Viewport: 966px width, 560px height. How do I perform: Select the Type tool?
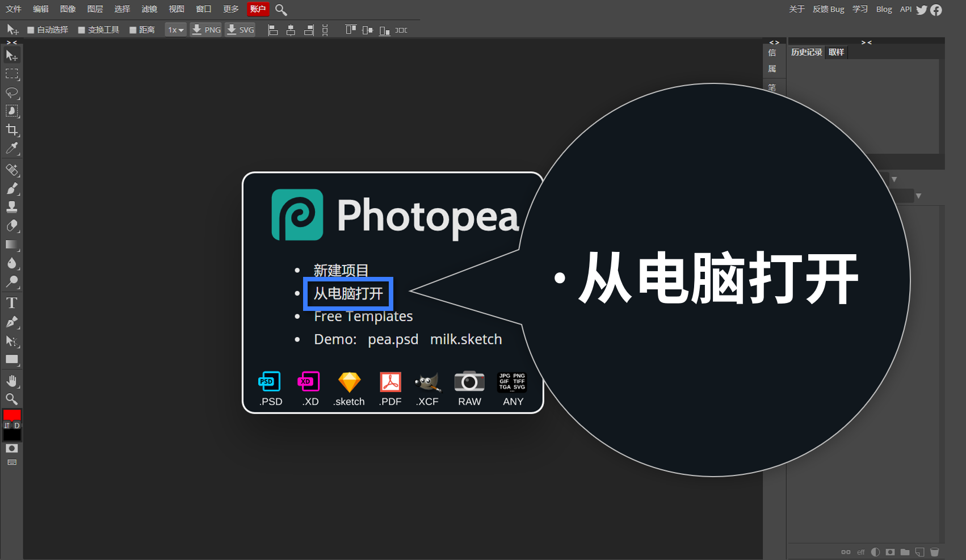tap(11, 303)
